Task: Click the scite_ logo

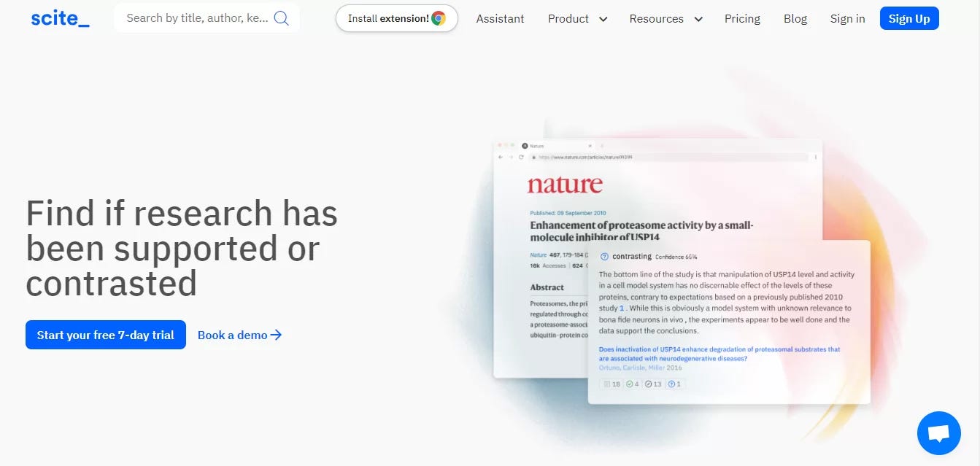Action: (x=60, y=18)
